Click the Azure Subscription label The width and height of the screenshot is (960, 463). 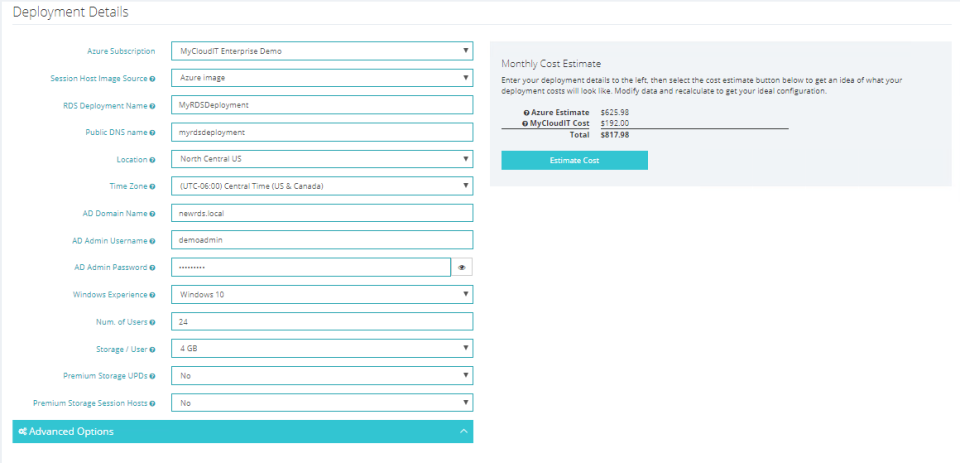121,51
